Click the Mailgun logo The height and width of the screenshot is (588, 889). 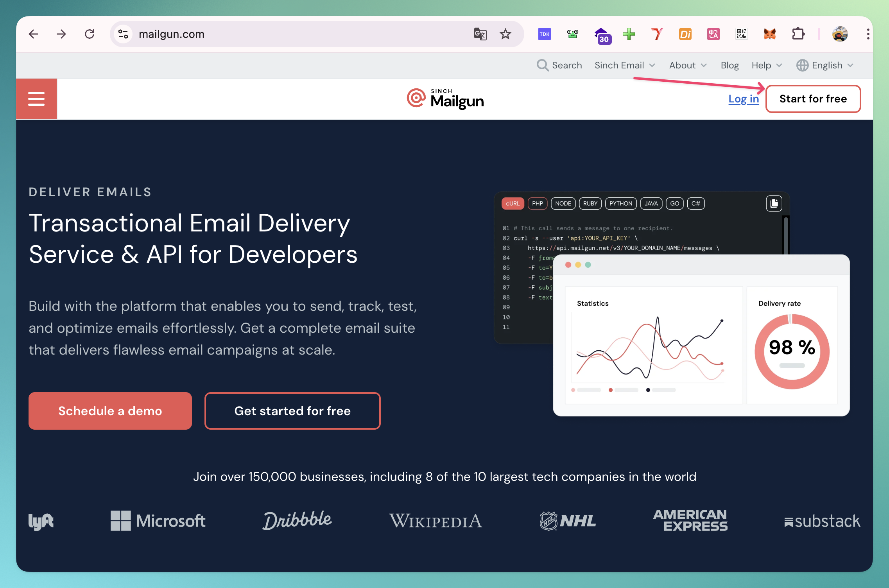(x=445, y=99)
